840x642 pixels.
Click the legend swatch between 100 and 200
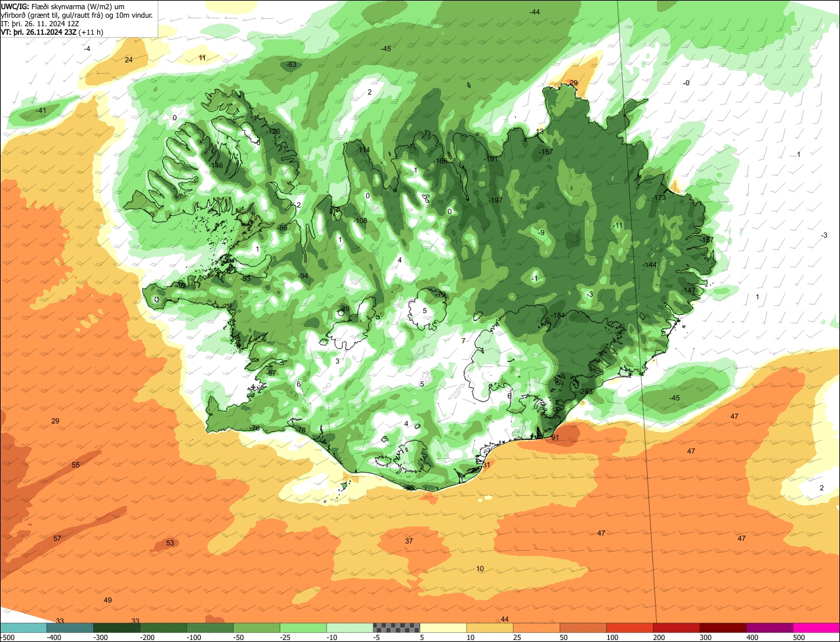click(630, 628)
